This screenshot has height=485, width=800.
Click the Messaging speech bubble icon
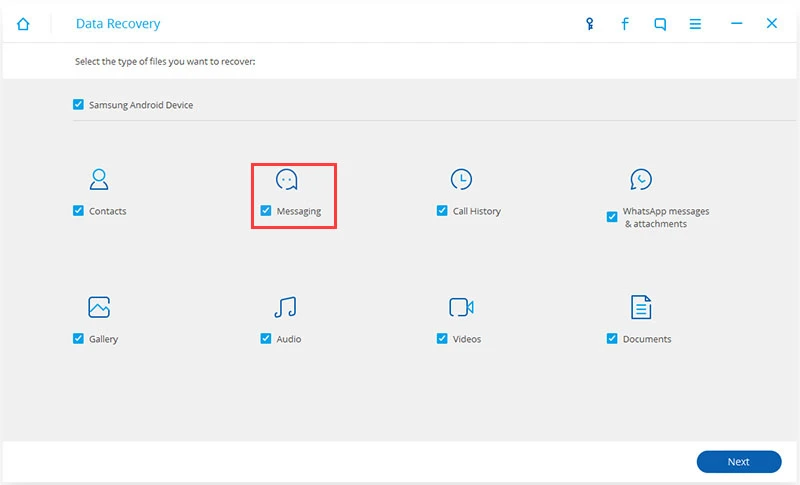coord(287,180)
